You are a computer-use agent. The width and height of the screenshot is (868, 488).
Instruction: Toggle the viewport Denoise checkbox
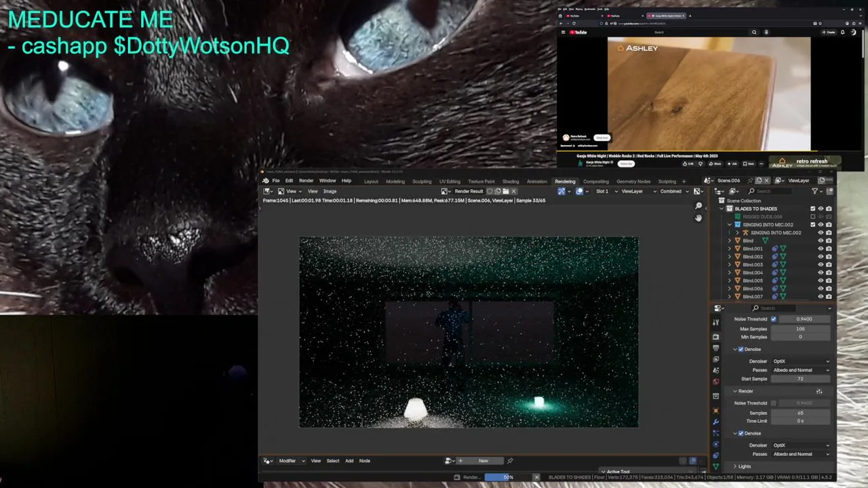(741, 350)
